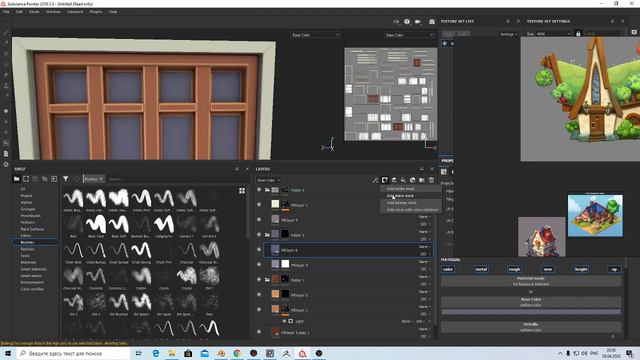This screenshot has height=360, width=640.
Task: Click Material mode No Resource Selected button
Action: pyautogui.click(x=531, y=281)
